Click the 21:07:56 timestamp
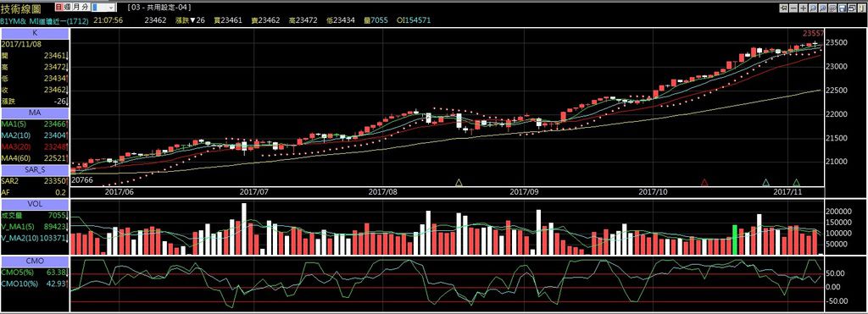The height and width of the screenshot is (314, 868). point(108,20)
